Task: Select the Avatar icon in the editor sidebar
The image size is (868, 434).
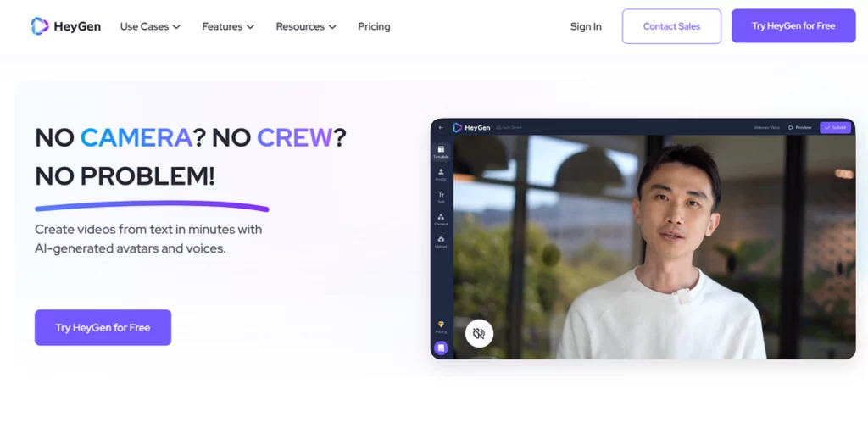Action: tap(441, 175)
